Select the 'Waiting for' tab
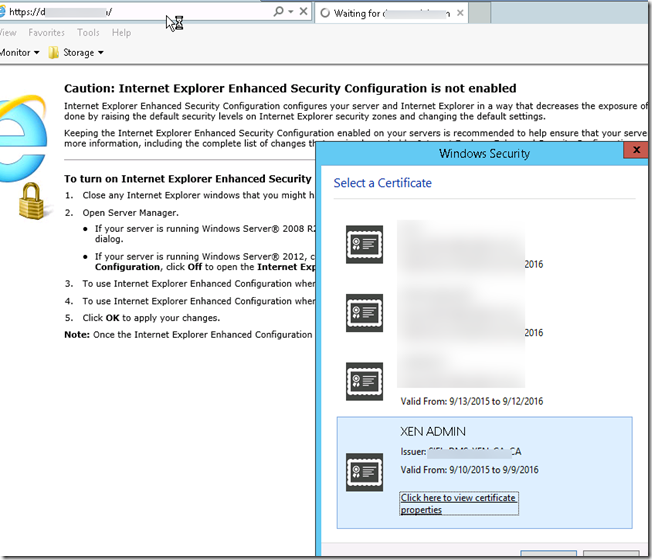652x560 pixels. click(x=391, y=13)
